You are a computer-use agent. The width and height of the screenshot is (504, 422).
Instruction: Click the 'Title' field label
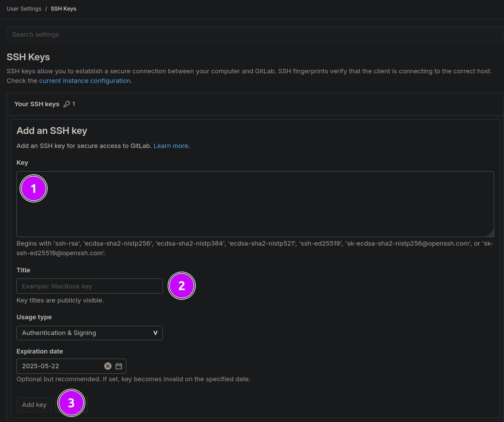pos(23,270)
